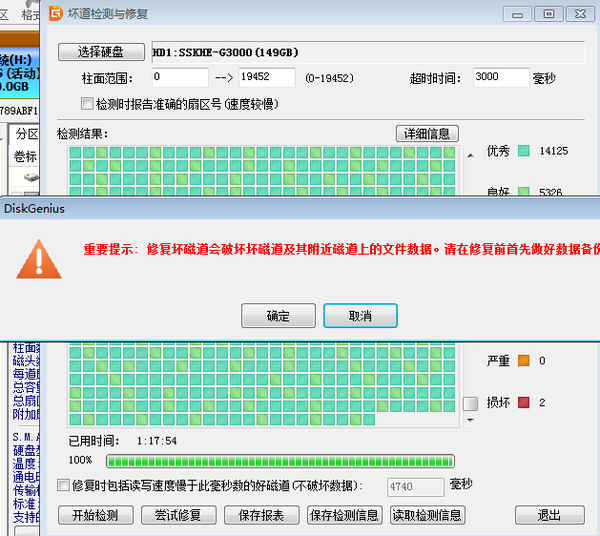The image size is (600, 536).
Task: Click the 选择硬盘 button to pick disk
Action: (x=102, y=52)
